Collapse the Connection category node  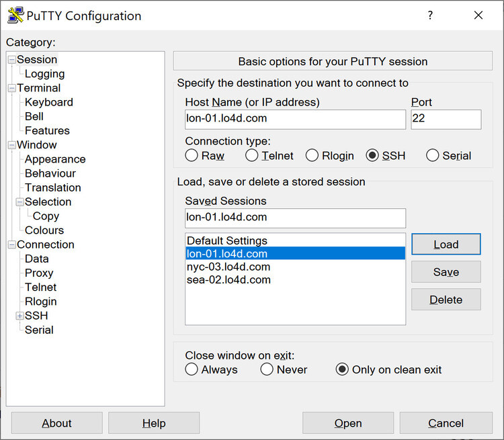[x=11, y=245]
